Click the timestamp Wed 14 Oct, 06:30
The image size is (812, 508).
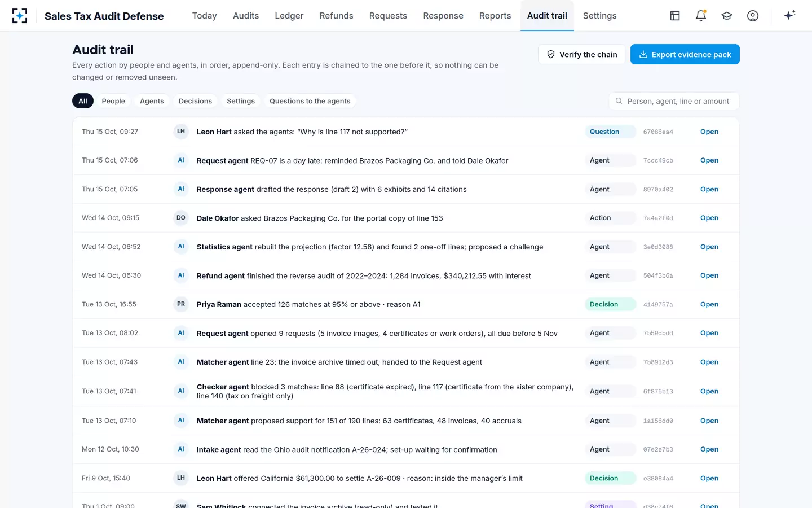pos(111,275)
